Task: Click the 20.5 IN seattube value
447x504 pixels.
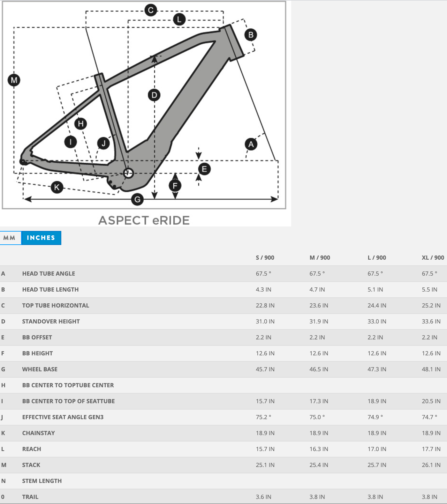Action: click(431, 401)
